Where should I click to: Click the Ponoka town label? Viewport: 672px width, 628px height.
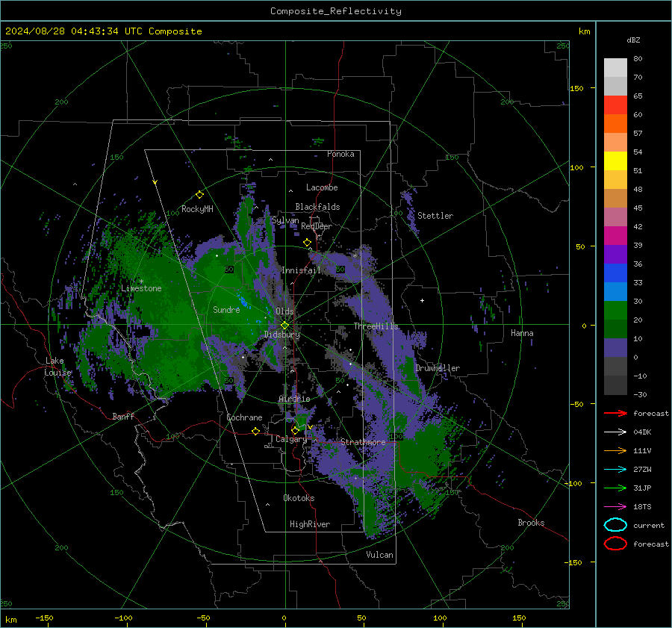(340, 154)
